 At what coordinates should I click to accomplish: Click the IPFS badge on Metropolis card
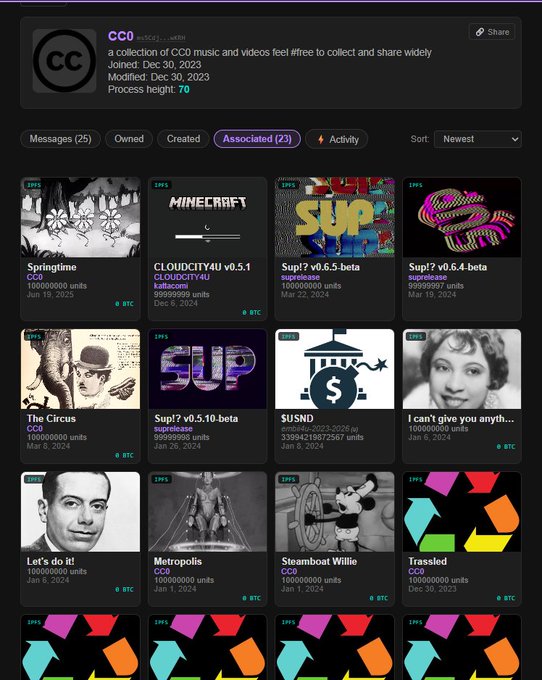161,479
